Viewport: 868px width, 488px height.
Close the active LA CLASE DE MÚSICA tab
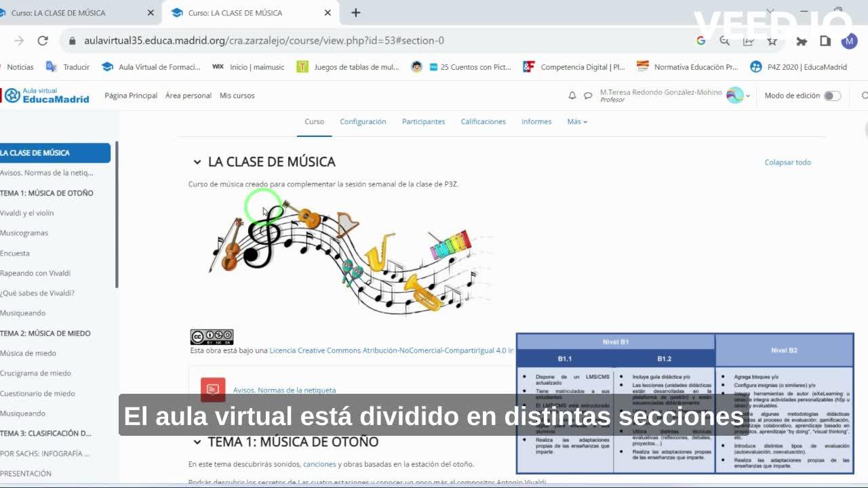328,12
